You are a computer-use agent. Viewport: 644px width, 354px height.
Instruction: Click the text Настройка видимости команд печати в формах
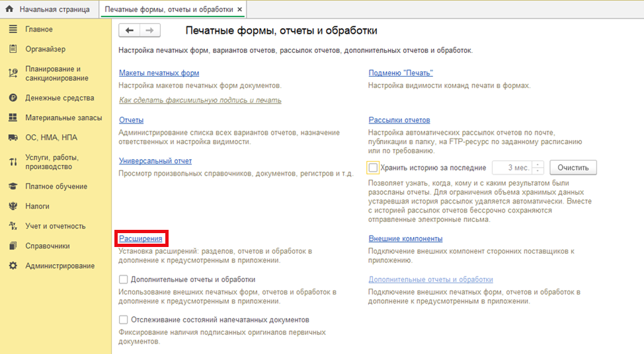[x=450, y=86]
